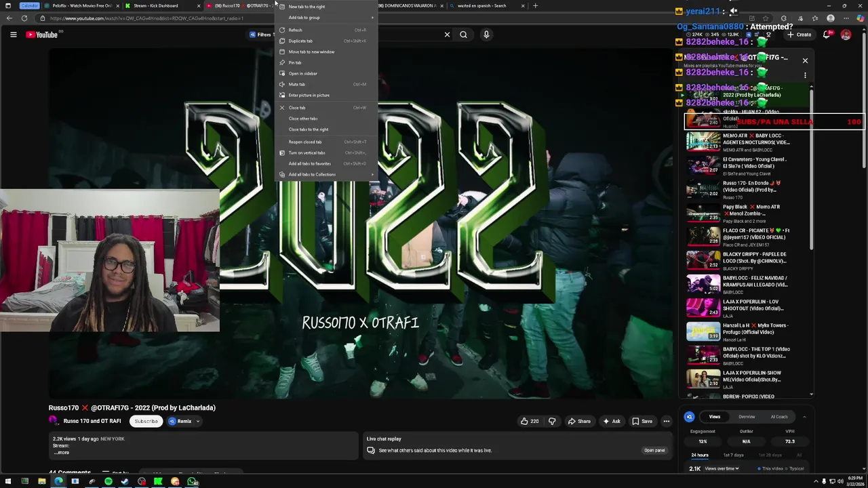Expand description with ...more
Screen dimensions: 868x488
coord(62,452)
